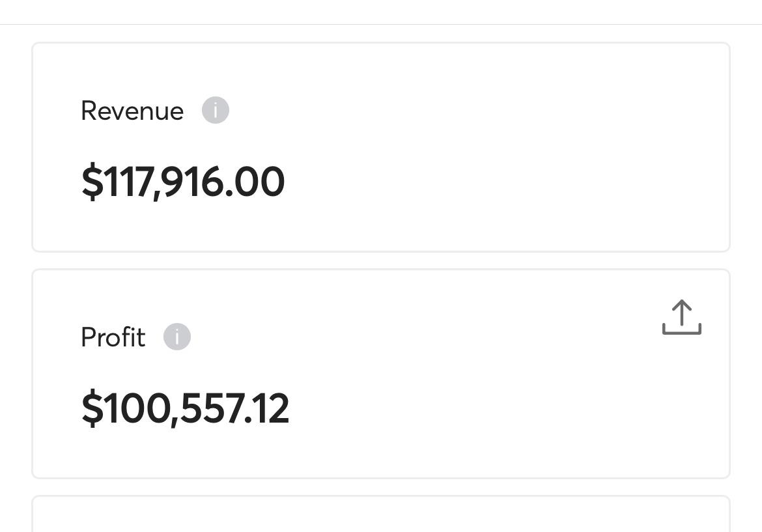Select the Revenue label text
This screenshot has height=532, width=762.
(x=132, y=111)
